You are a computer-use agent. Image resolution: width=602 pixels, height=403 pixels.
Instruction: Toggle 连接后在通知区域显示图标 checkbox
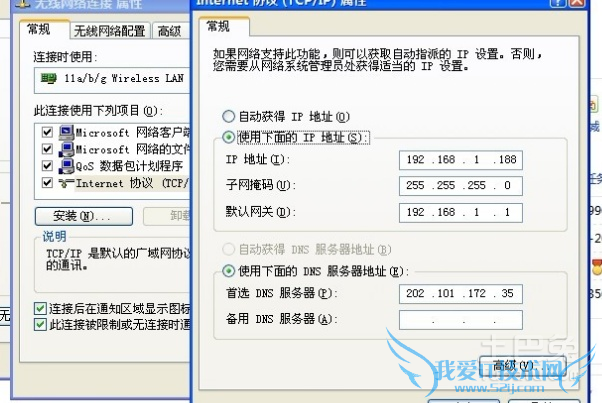[40, 308]
